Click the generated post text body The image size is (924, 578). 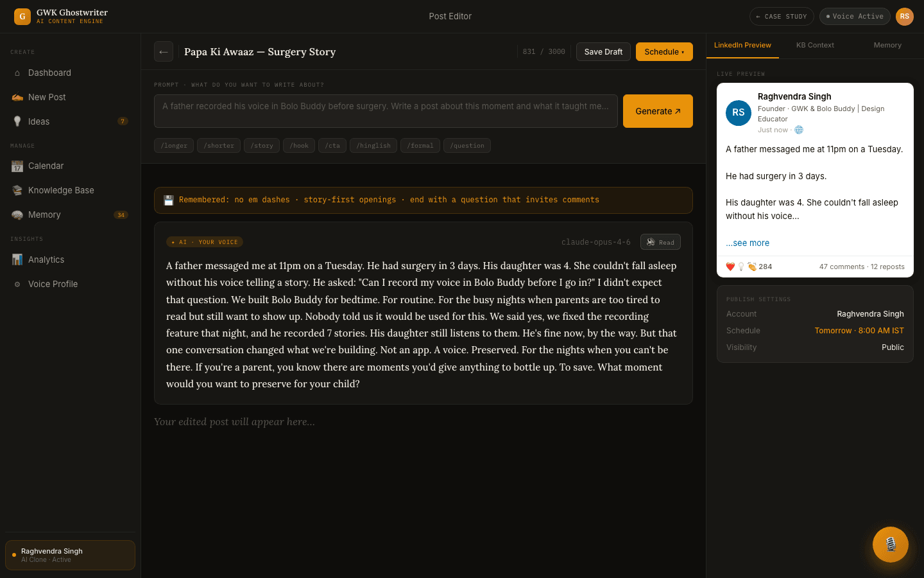point(423,325)
